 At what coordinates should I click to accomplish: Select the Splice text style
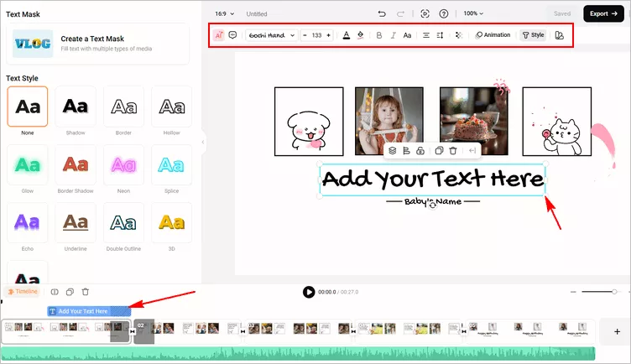coord(171,165)
